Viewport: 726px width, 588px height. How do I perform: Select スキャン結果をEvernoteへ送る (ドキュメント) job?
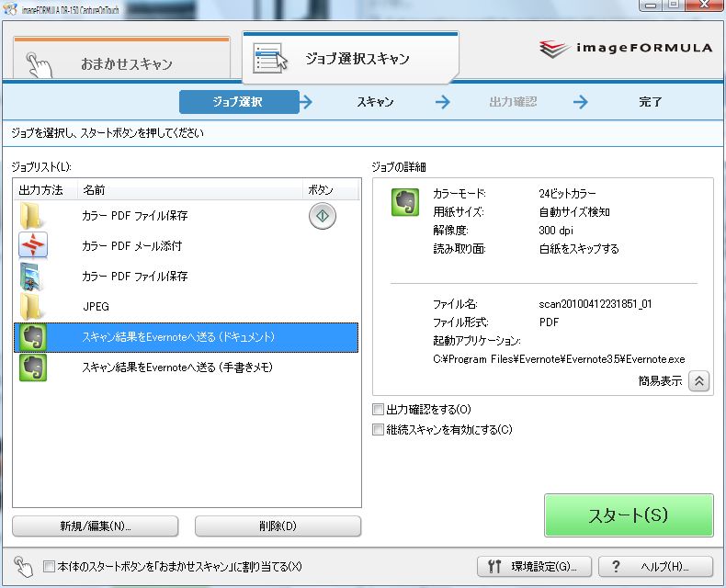click(x=187, y=337)
